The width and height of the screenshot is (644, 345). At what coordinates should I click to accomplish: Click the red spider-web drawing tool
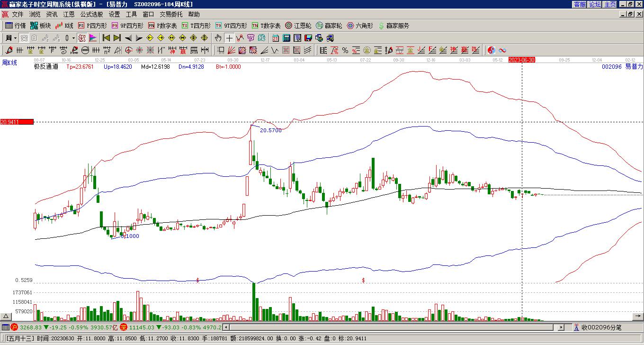click(x=140, y=50)
